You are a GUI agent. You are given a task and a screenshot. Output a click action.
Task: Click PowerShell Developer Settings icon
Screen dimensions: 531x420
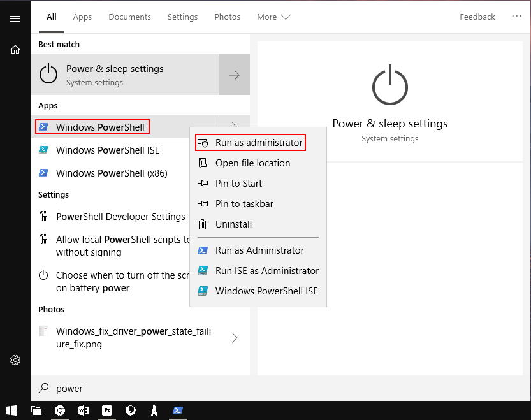pos(43,216)
